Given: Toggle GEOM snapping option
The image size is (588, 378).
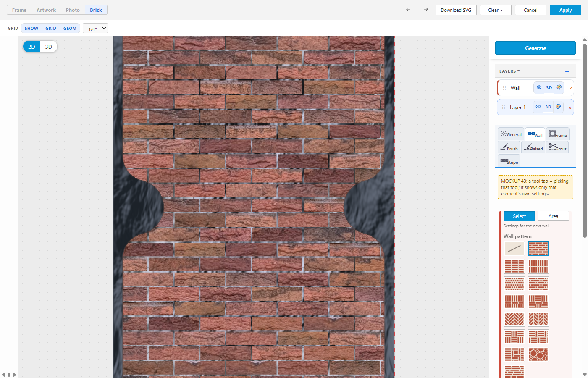Looking at the screenshot, I should [70, 28].
